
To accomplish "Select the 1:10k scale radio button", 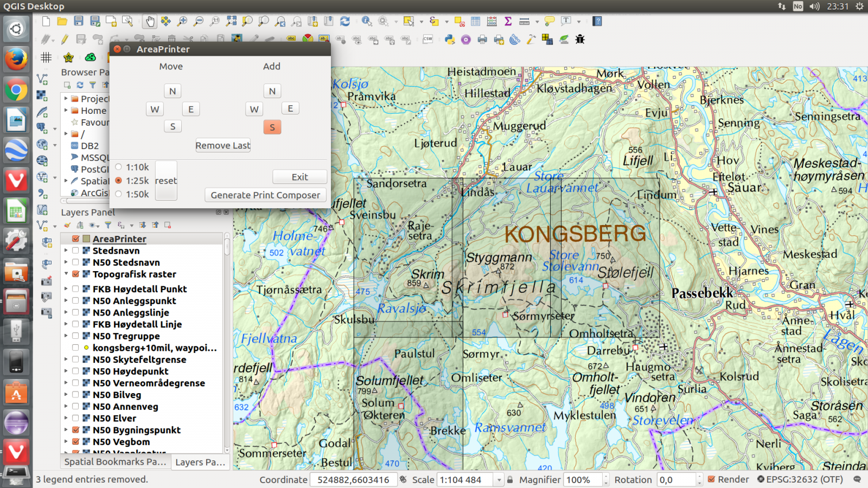I will 119,167.
